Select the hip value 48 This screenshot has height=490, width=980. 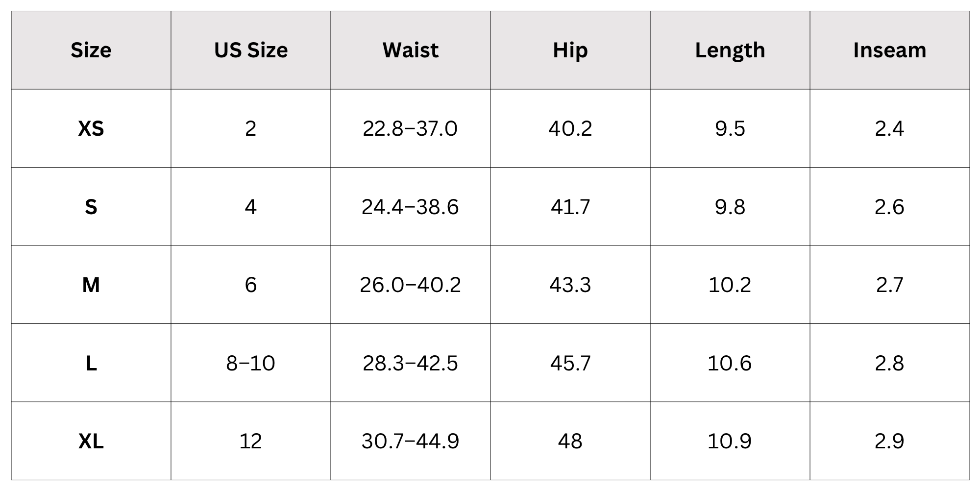click(x=570, y=441)
